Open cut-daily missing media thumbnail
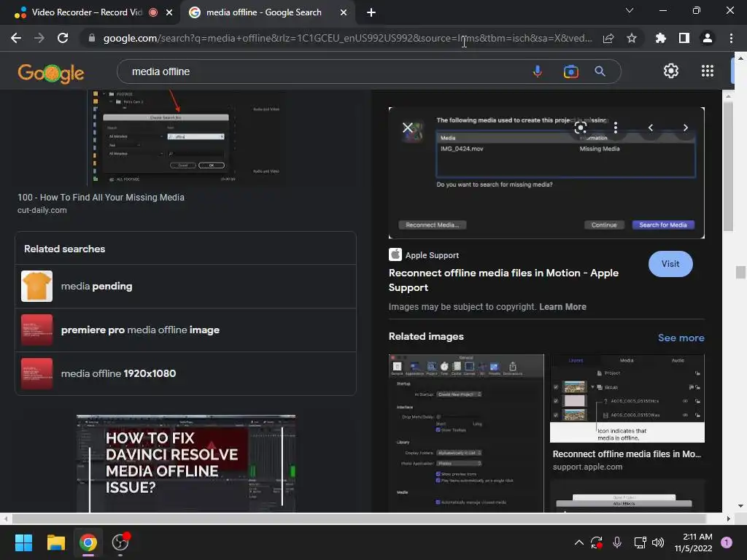 point(186,138)
